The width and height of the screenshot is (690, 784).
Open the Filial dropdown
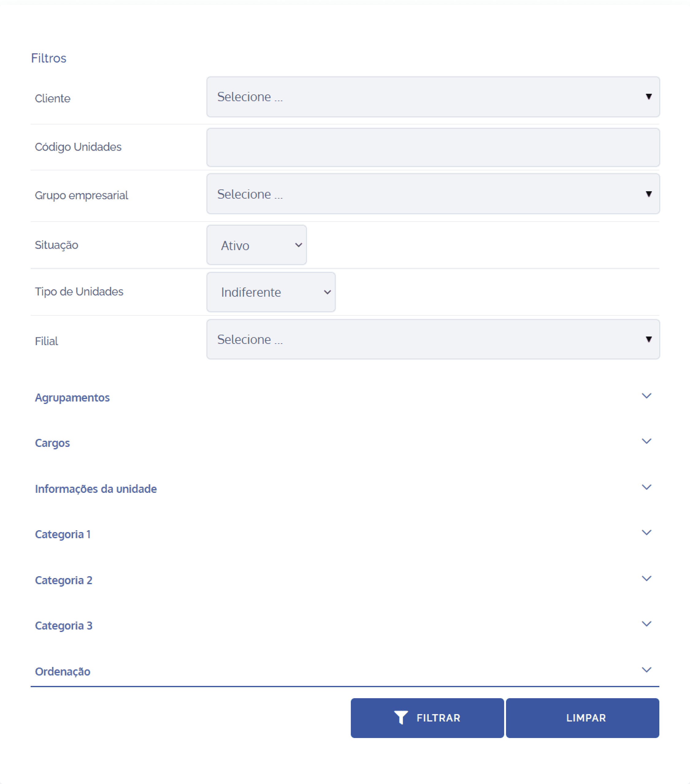[x=433, y=340]
